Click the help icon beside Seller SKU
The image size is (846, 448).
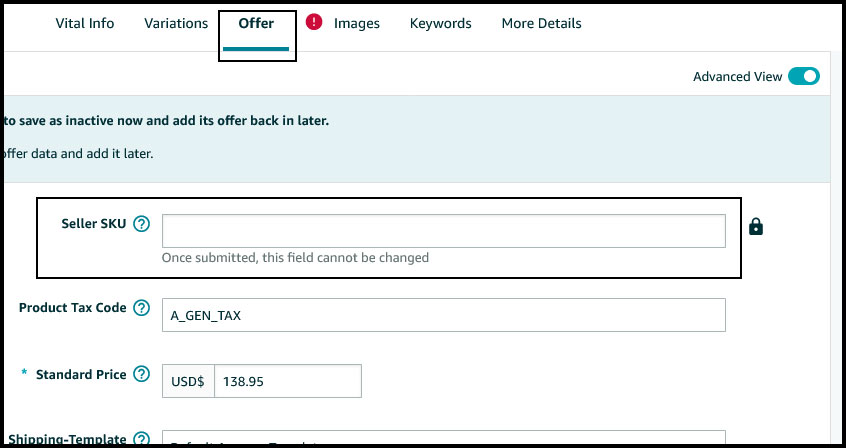141,224
